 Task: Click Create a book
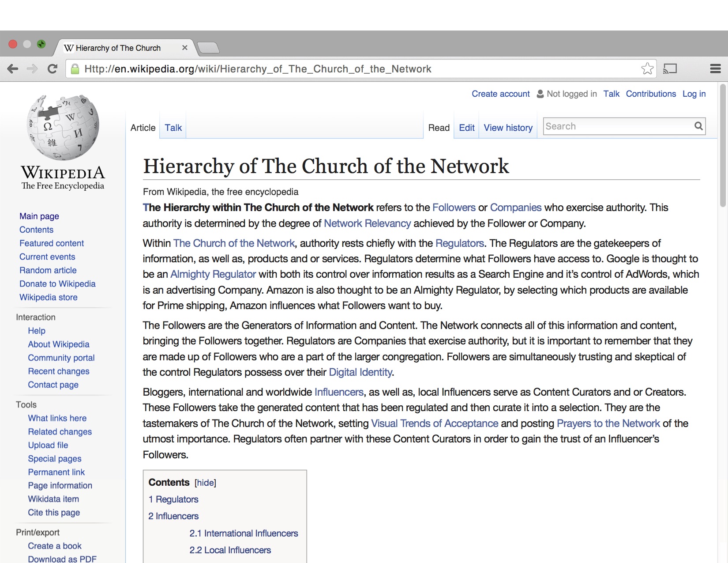pos(55,546)
